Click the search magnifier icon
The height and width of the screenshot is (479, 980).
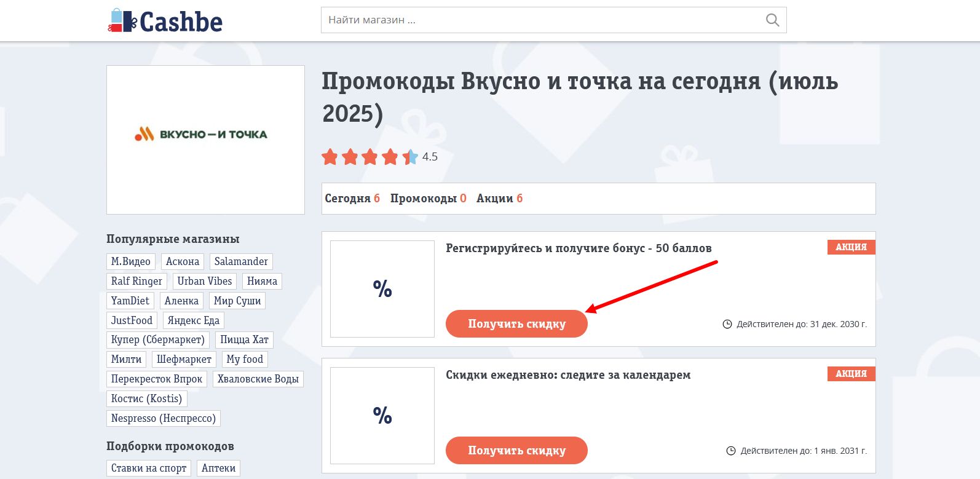click(772, 20)
